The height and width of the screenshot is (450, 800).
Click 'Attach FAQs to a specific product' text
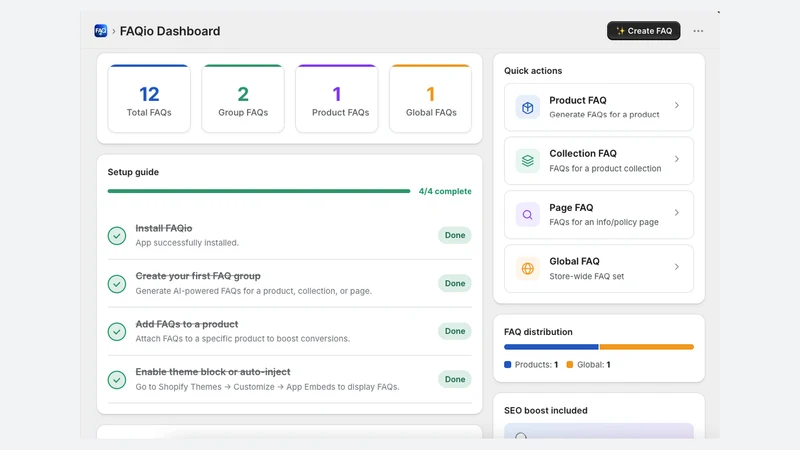coord(243,339)
